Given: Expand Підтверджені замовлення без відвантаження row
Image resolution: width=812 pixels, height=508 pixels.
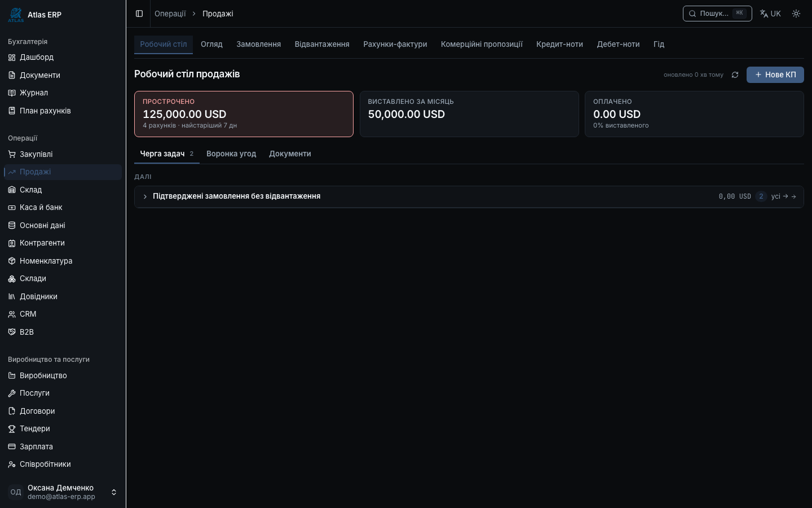Looking at the screenshot, I should click(469, 196).
